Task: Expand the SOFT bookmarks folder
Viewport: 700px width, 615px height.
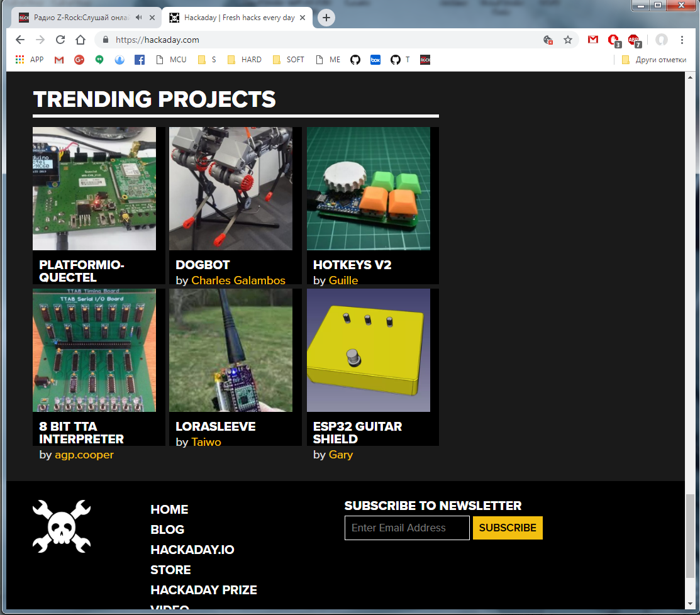Action: (289, 60)
